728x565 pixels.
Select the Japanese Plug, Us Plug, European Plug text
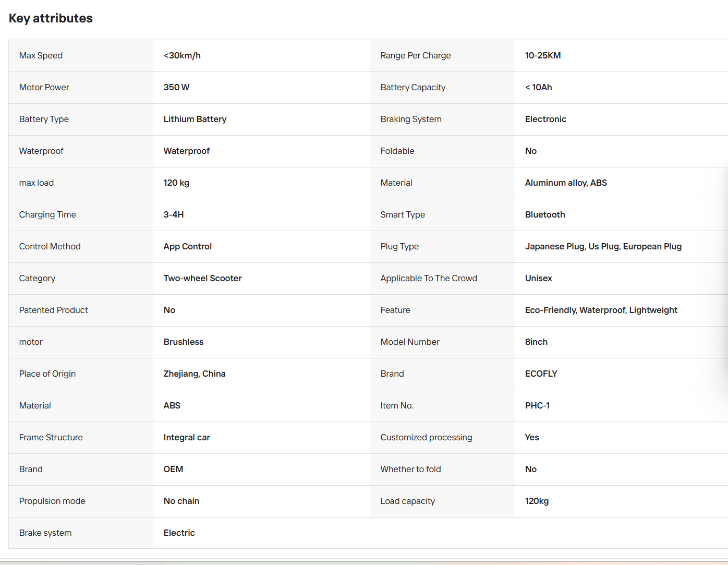click(603, 246)
